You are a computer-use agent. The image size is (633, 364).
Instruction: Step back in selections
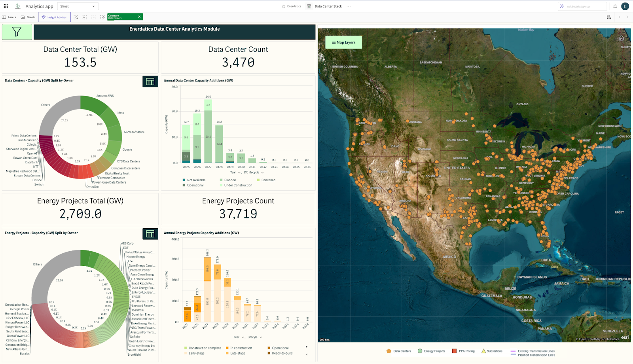click(x=85, y=17)
